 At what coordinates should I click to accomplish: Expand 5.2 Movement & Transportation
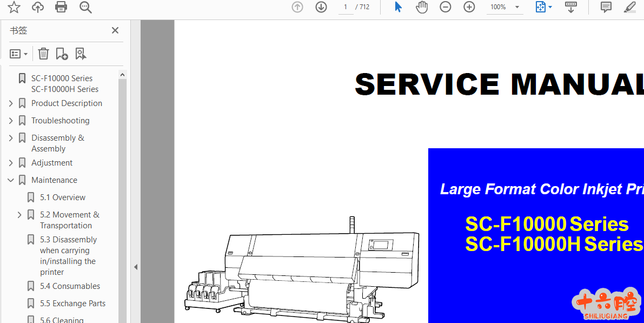[x=19, y=215]
